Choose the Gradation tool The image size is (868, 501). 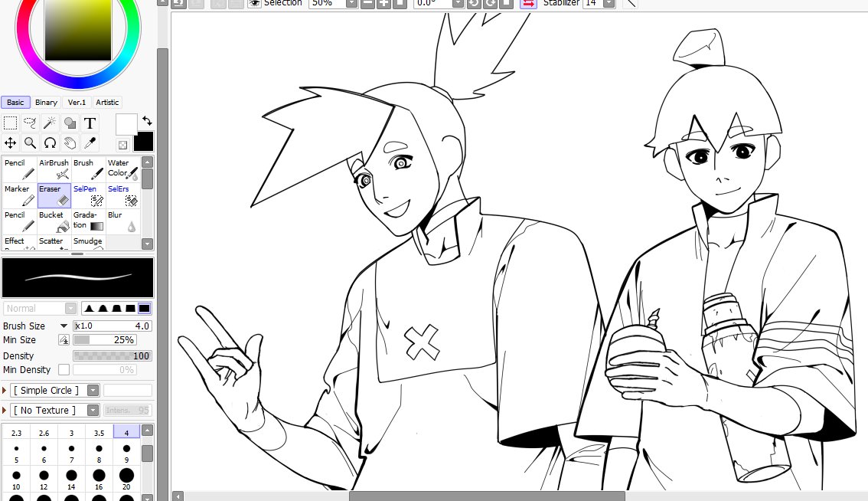pos(89,221)
